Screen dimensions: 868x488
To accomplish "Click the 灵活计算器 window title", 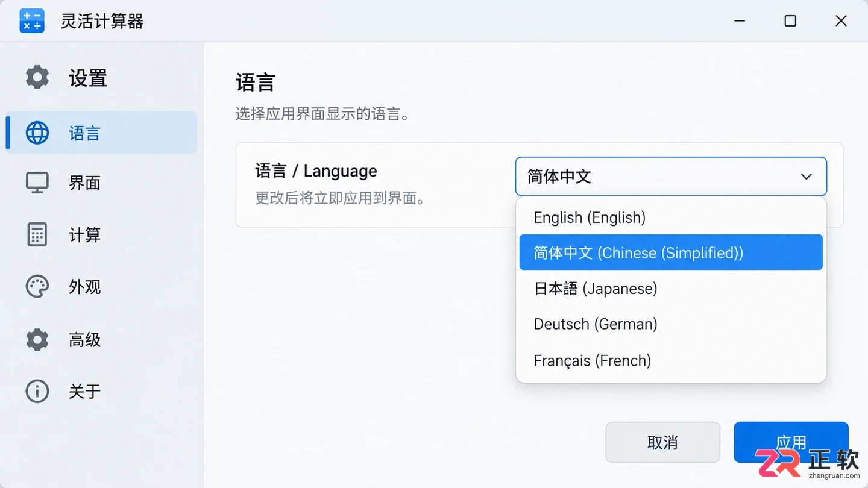I will click(102, 22).
